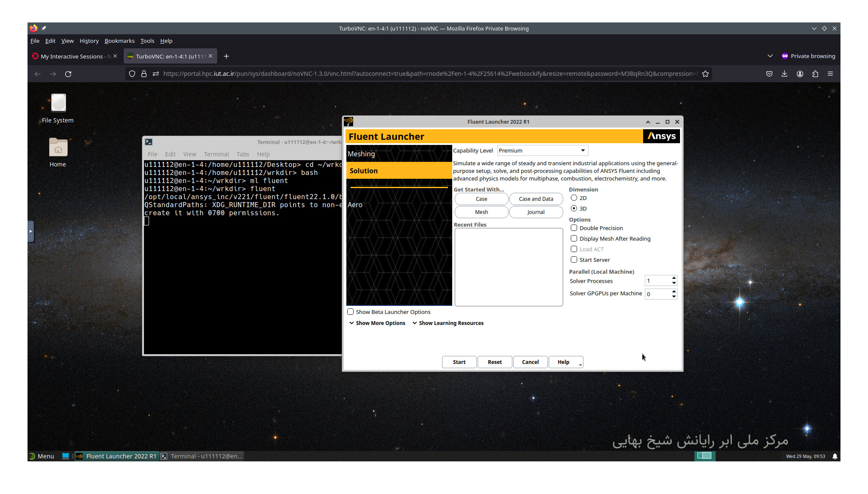The image size is (868, 494).
Task: Select the Solution mode
Action: [399, 171]
